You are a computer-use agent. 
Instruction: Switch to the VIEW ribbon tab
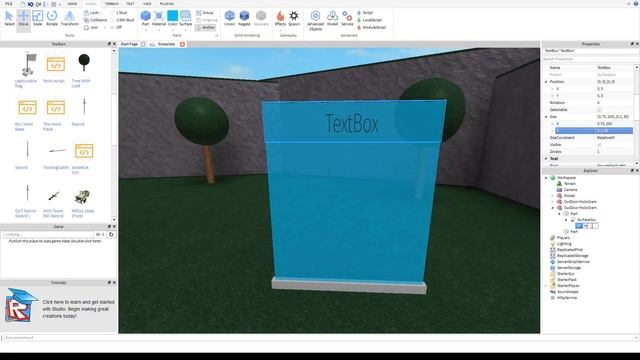[x=147, y=4]
